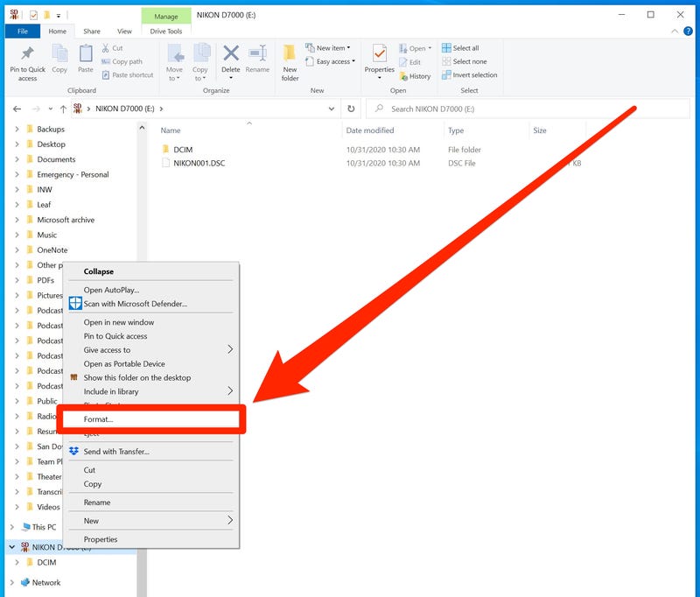This screenshot has width=700, height=597.
Task: Create a New folder from the ribbon
Action: [290, 62]
